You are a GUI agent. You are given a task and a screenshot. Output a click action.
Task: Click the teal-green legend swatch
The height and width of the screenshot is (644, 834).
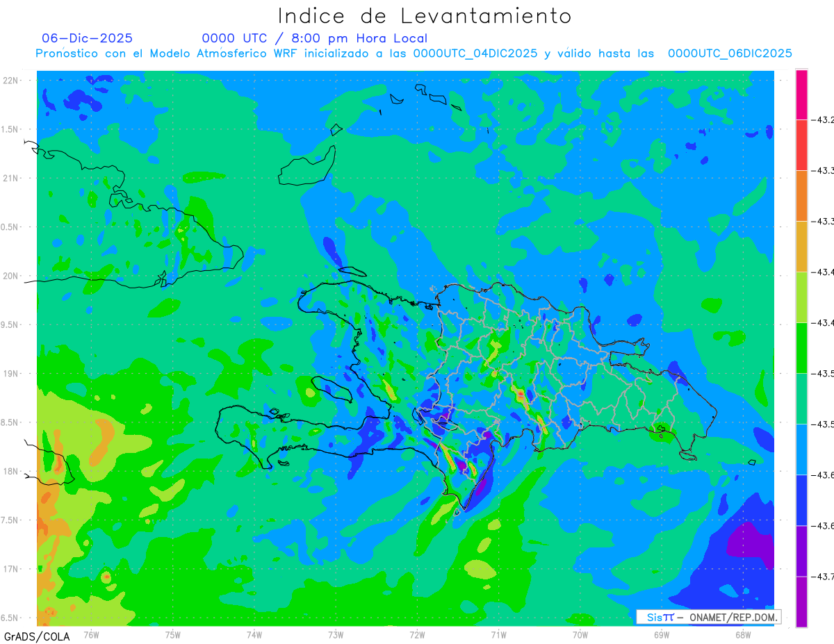click(x=801, y=399)
